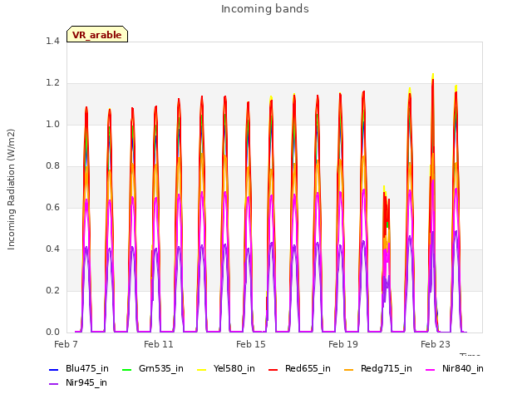Click the blue Blu475_in legend color marker
The width and height of the screenshot is (532, 399).
pos(54,369)
